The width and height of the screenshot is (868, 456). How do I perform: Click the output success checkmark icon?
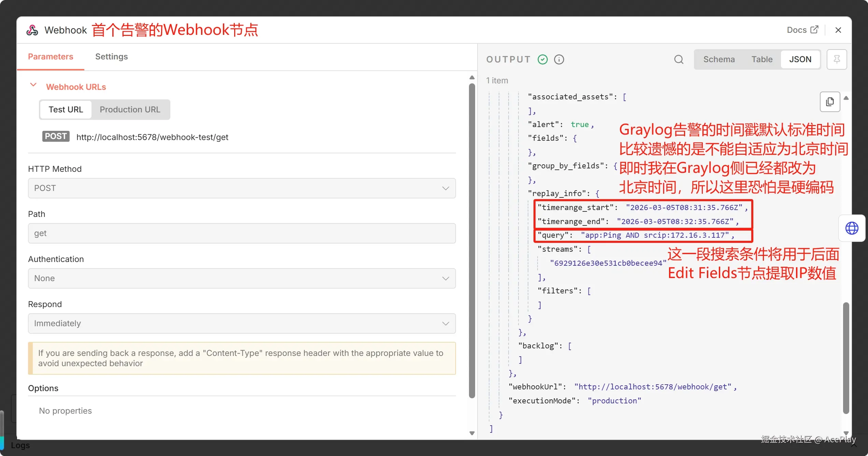(542, 59)
